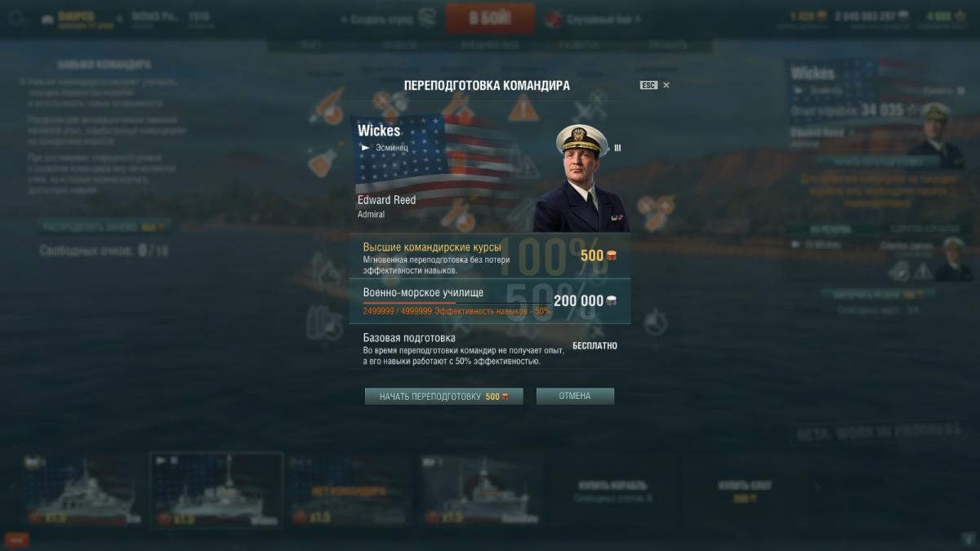Select Базовая подготовка free option

pyautogui.click(x=490, y=348)
